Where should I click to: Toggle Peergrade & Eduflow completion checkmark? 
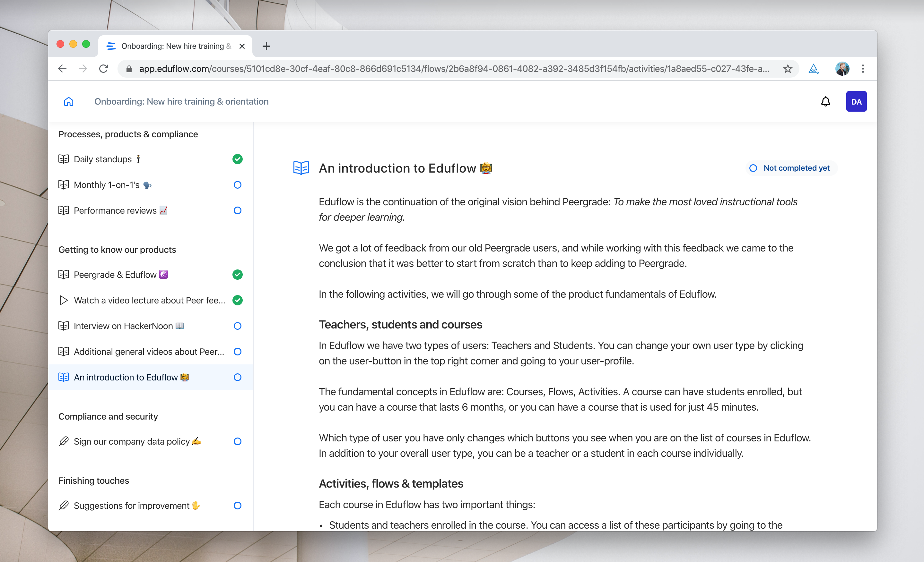click(237, 275)
